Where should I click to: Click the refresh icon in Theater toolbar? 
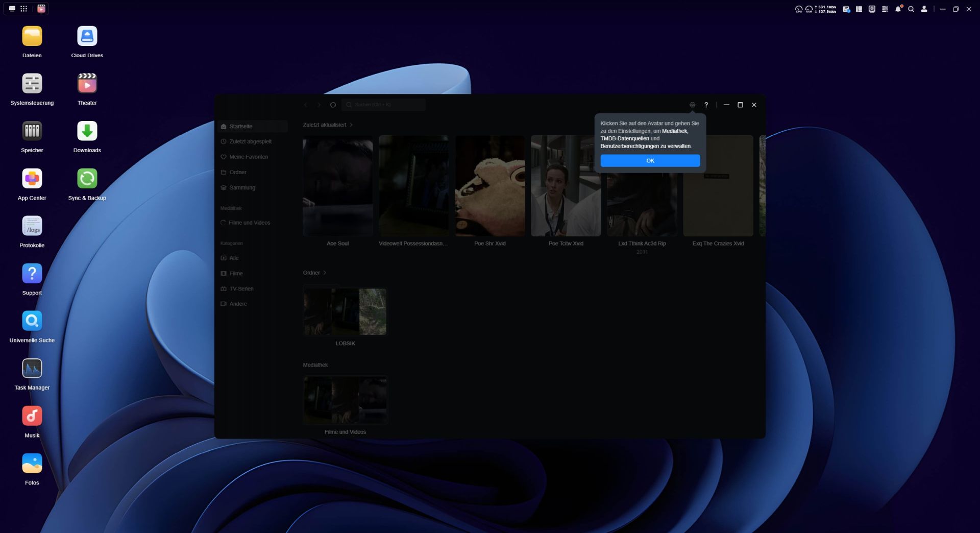(333, 105)
